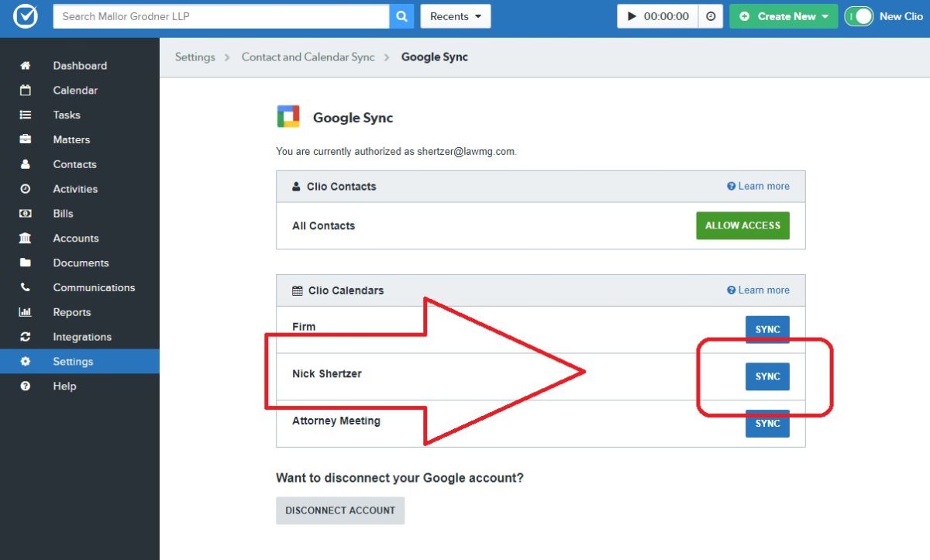Sync the Firm calendar
The width and height of the screenshot is (930, 560).
tap(767, 329)
